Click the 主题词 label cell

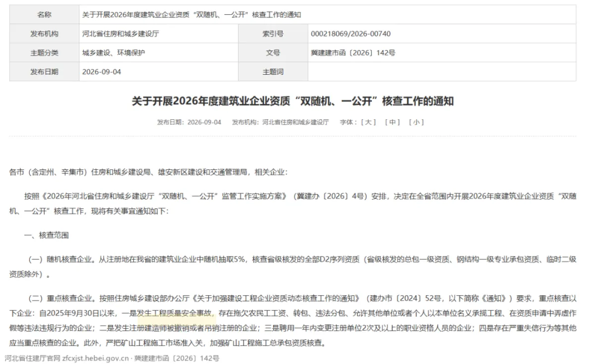[273, 72]
